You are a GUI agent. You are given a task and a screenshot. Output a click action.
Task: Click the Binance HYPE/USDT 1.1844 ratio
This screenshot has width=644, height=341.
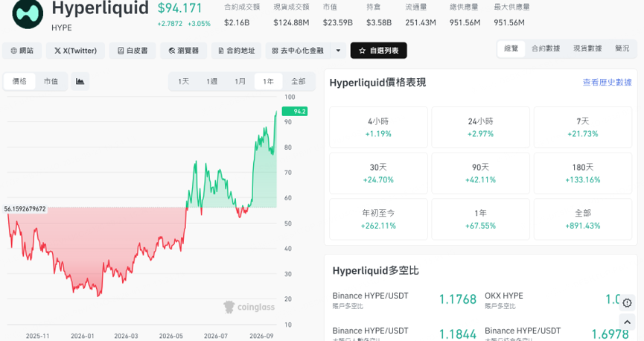[458, 334]
